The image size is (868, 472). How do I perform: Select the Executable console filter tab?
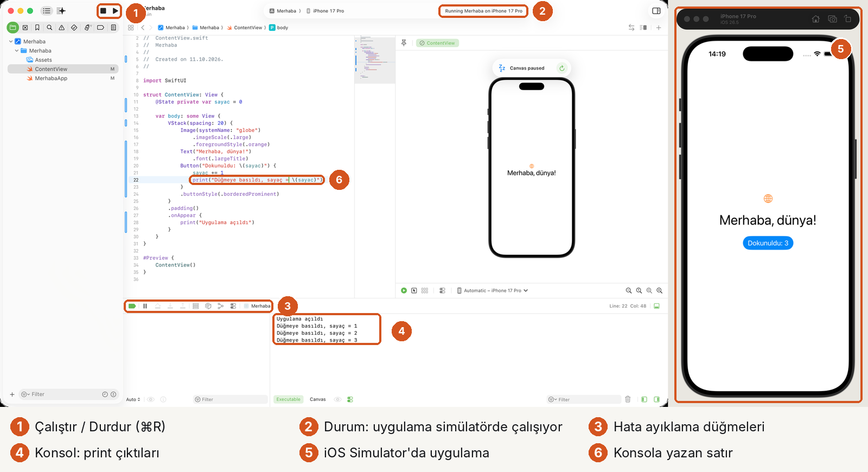(x=288, y=399)
